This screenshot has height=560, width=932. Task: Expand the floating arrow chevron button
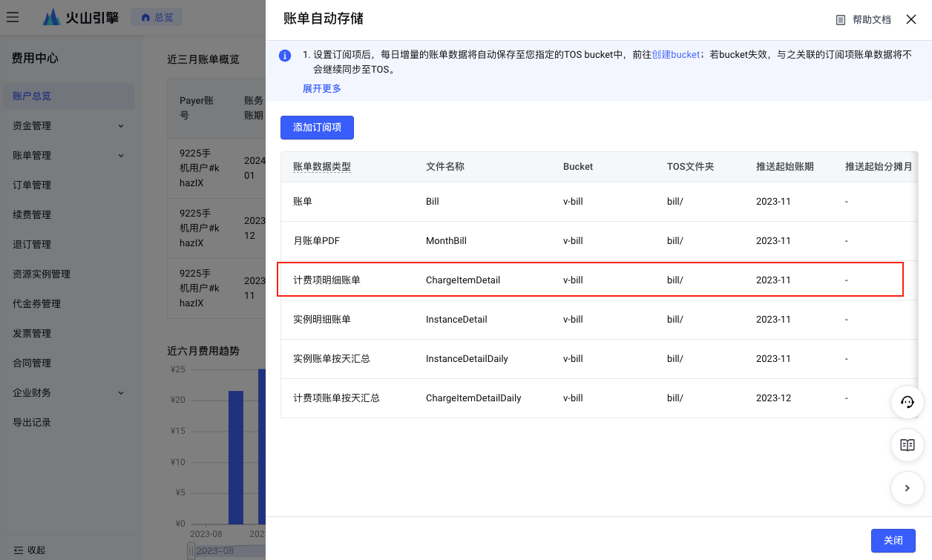click(x=907, y=488)
